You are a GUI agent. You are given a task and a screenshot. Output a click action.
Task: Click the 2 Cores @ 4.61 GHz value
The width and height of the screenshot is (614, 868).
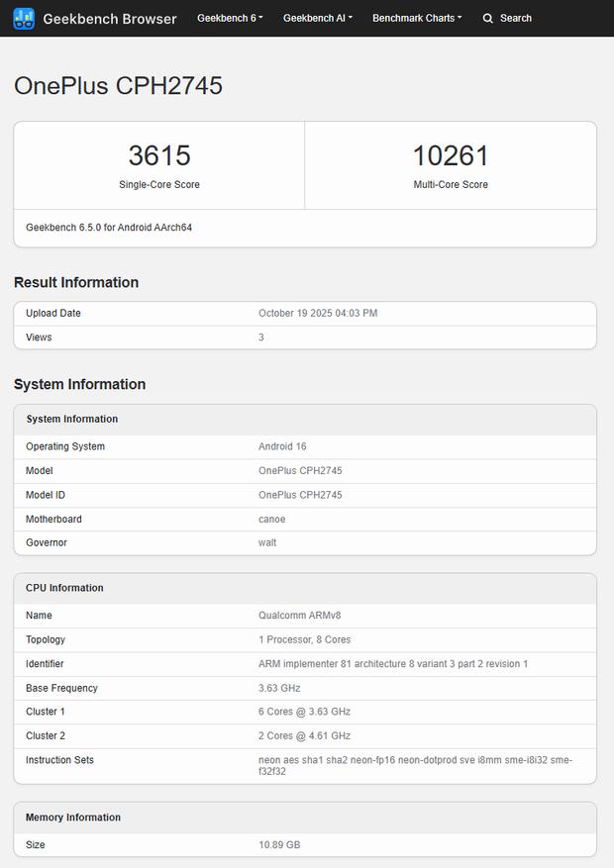click(x=304, y=735)
